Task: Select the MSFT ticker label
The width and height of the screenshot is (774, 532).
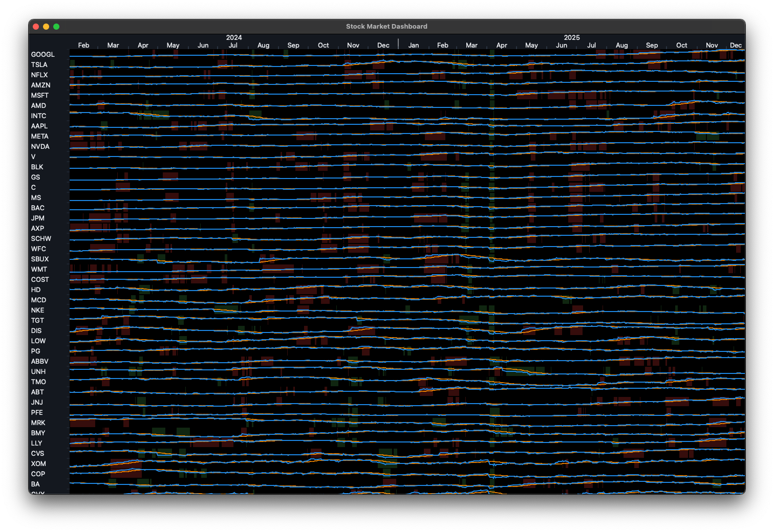Action: [x=40, y=96]
